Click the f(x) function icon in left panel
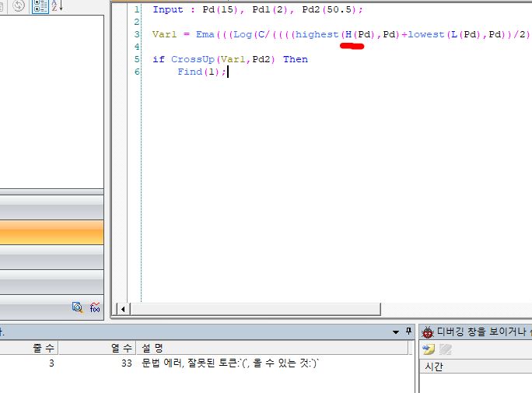Screen dimensions: 532x393 pos(94,307)
